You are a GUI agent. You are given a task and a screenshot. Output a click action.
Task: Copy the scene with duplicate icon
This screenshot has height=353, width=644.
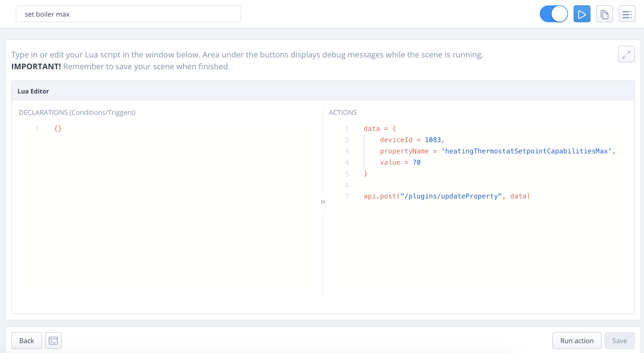(x=604, y=14)
